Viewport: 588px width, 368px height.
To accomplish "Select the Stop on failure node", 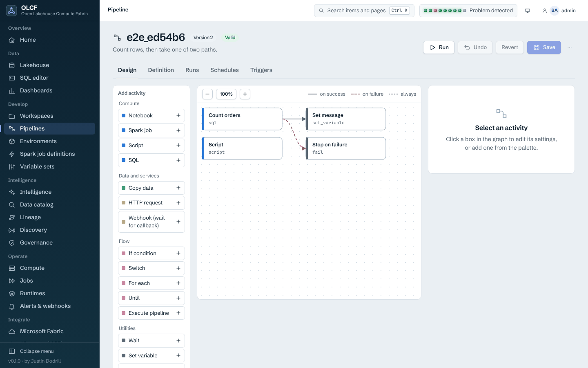I will click(x=346, y=148).
